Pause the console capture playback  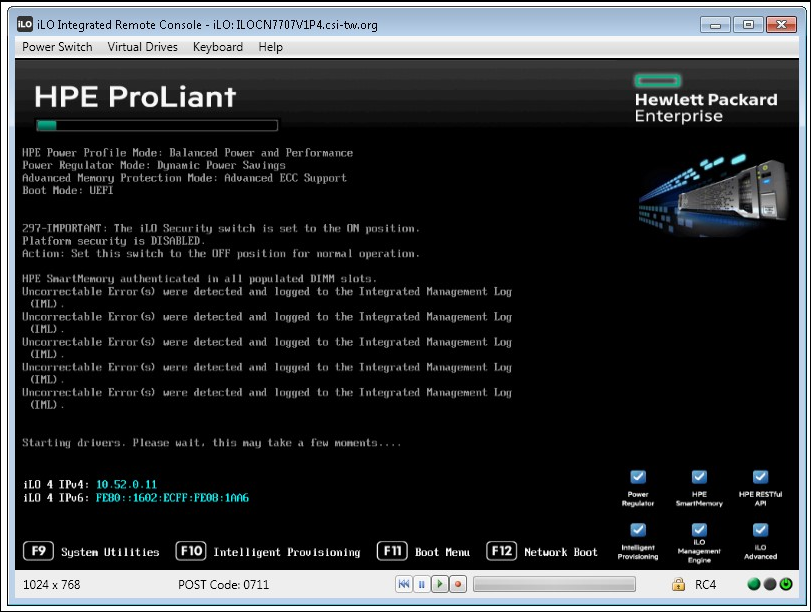(421, 584)
